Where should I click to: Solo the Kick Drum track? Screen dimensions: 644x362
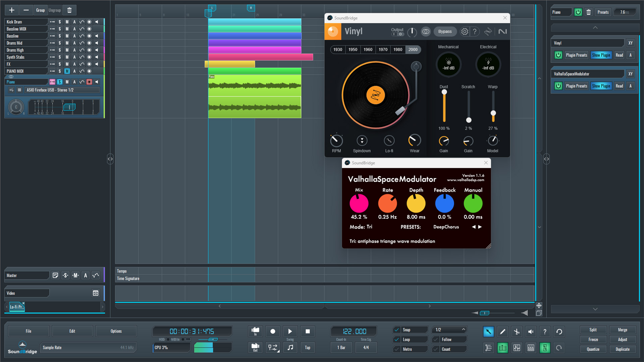(x=60, y=22)
